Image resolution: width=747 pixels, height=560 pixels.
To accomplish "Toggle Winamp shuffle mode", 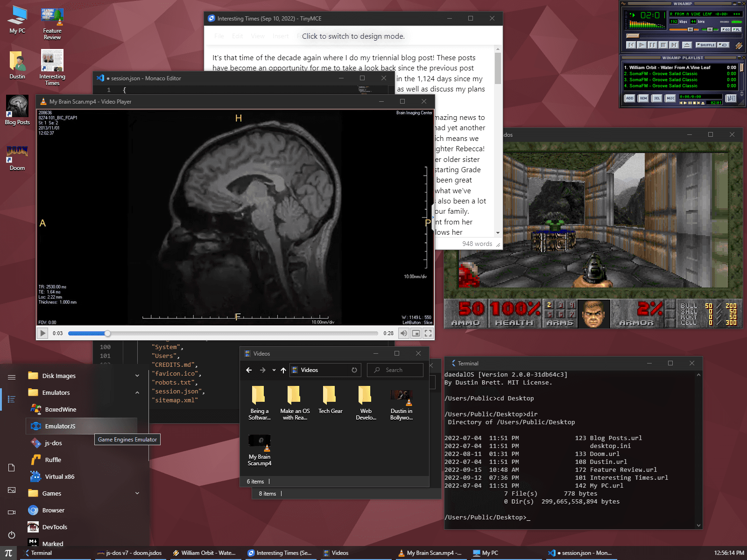I will (705, 45).
